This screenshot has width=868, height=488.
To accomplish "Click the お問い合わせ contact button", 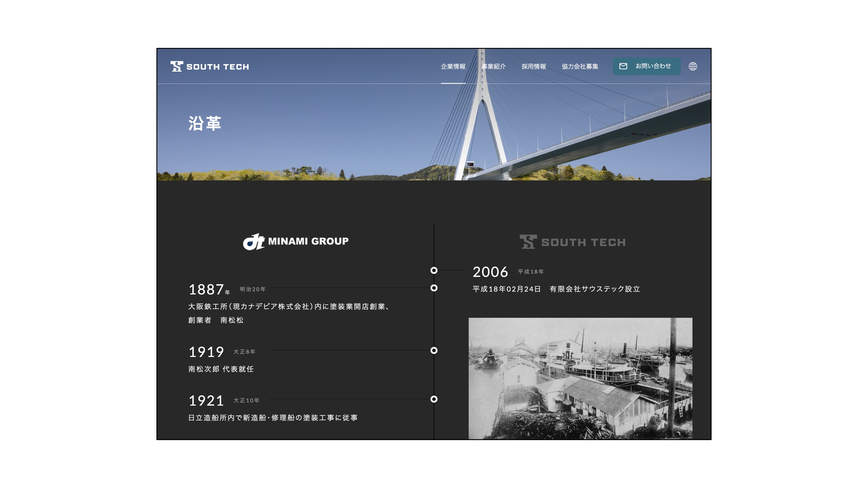I will (x=646, y=66).
